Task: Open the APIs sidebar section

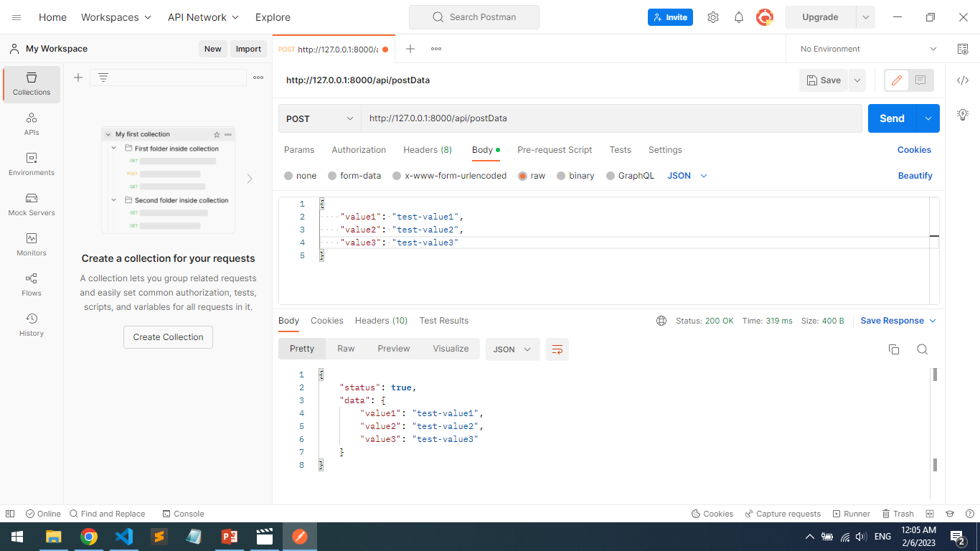Action: tap(32, 124)
